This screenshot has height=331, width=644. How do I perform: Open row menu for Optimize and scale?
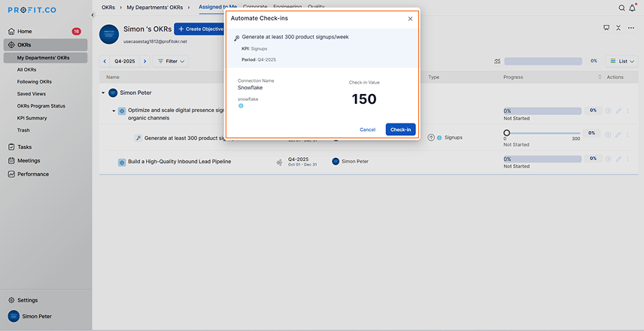tap(627, 111)
